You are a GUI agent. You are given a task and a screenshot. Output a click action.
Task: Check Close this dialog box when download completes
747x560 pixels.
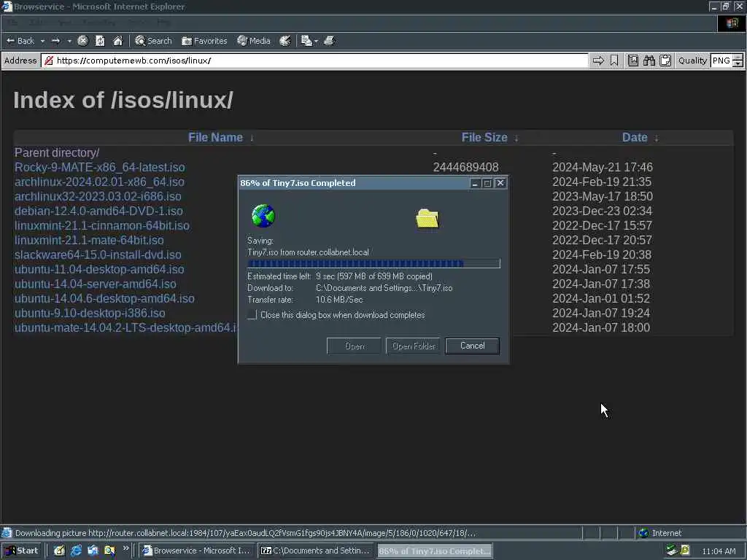252,315
